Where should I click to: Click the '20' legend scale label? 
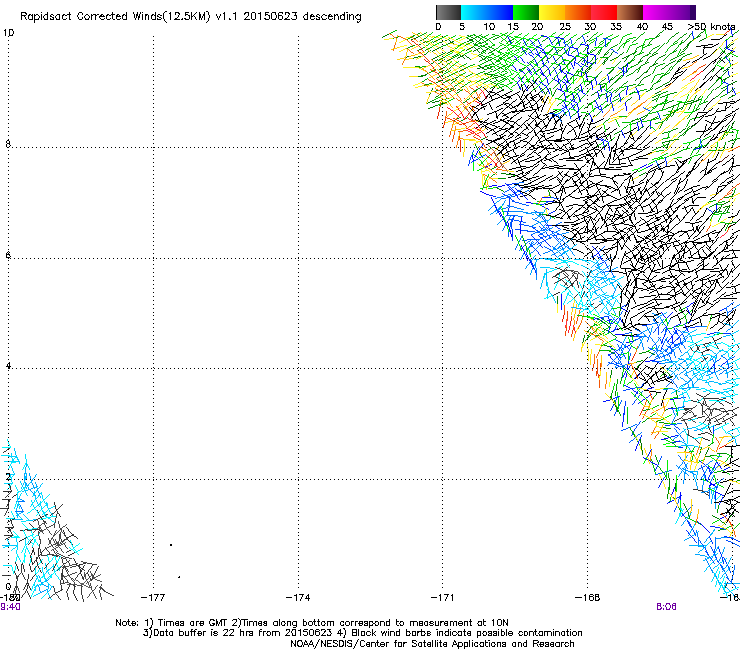pyautogui.click(x=537, y=26)
